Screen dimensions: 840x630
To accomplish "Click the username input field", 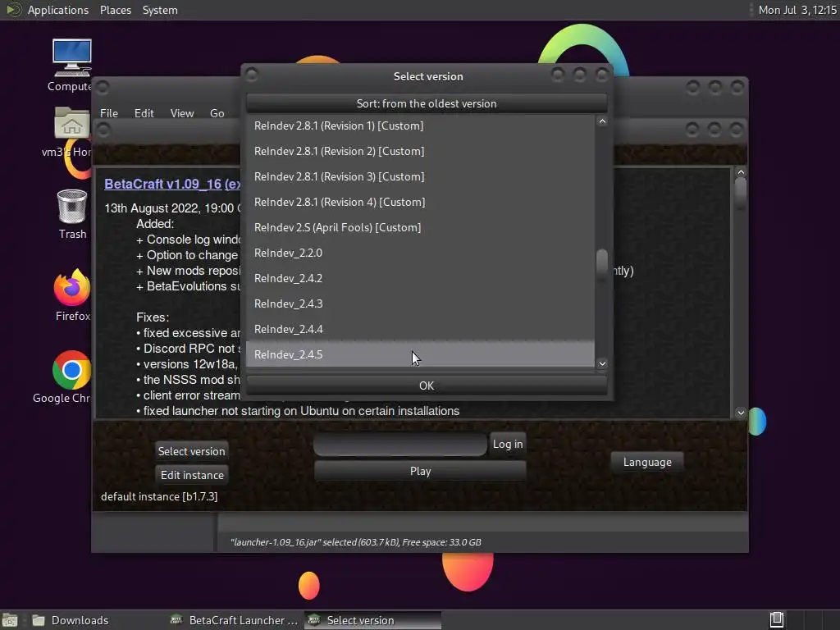I will click(400, 444).
